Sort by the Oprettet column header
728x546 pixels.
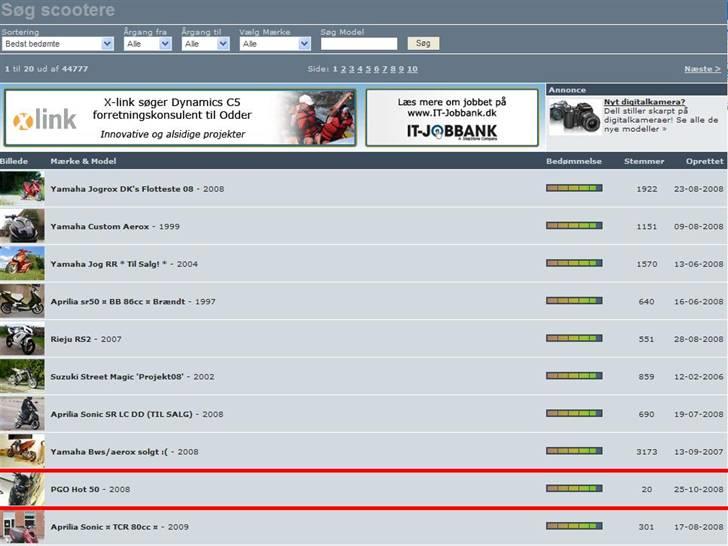[x=704, y=160]
